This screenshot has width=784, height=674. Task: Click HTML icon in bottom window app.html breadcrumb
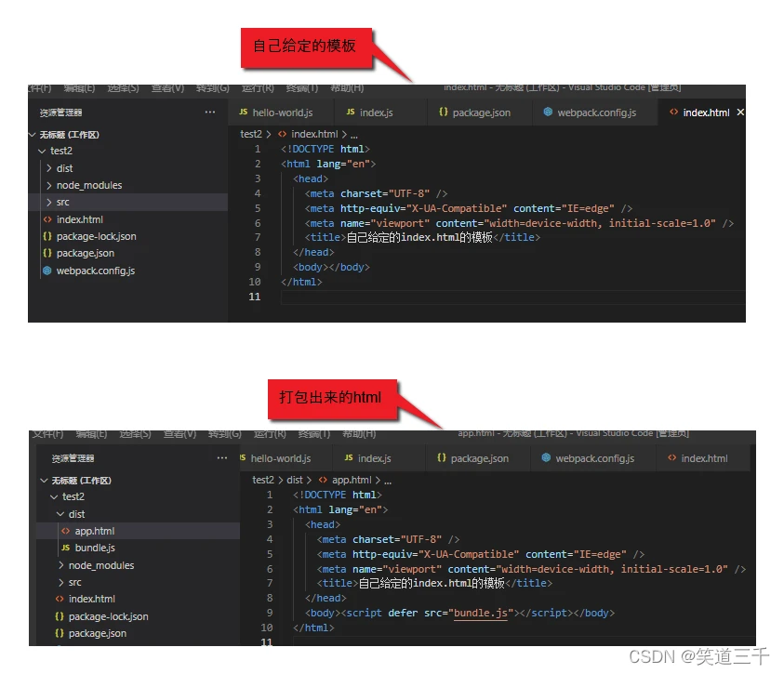pyautogui.click(x=323, y=480)
